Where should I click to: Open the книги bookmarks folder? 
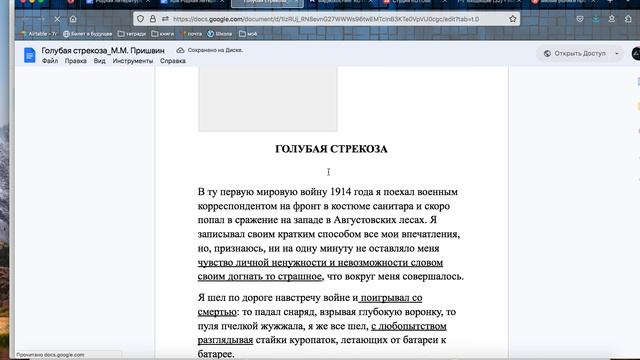pos(162,34)
